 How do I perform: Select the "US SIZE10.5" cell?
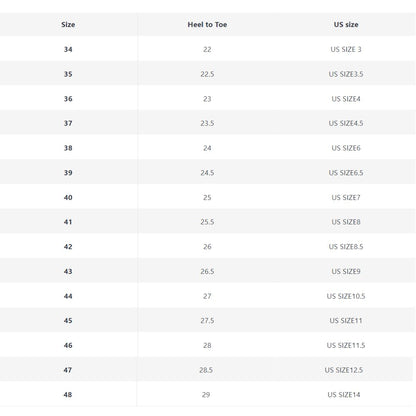pos(346,296)
